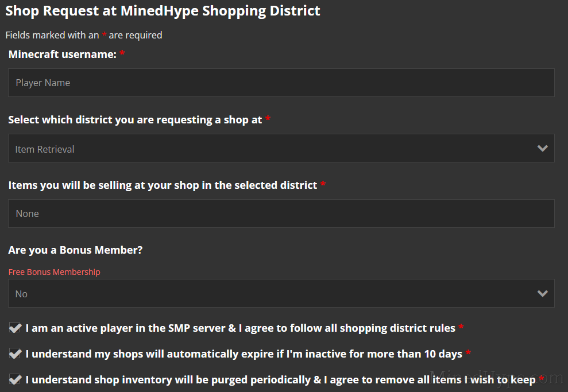Click the 'Are you a Bonus Member?' label
The width and height of the screenshot is (568, 392).
pyautogui.click(x=75, y=250)
